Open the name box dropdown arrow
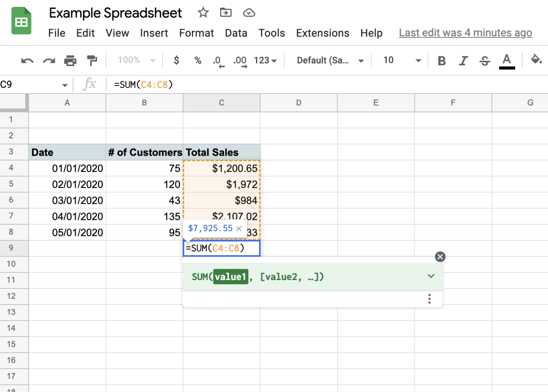 click(65, 85)
